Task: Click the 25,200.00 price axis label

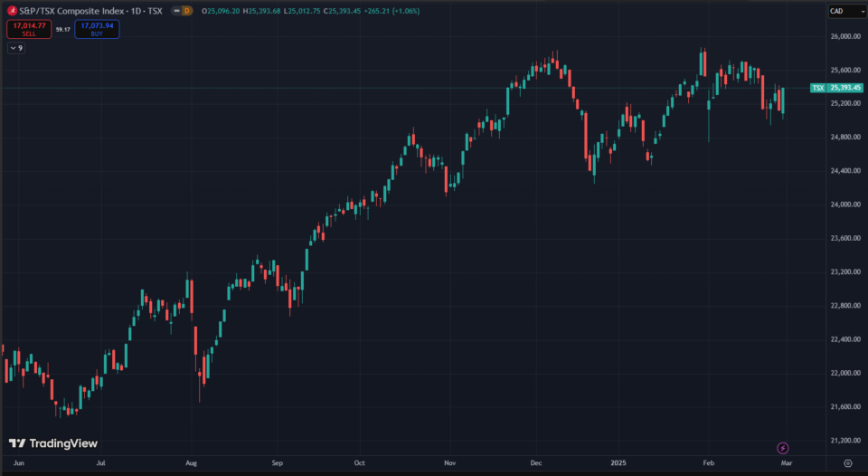Action: click(x=846, y=103)
